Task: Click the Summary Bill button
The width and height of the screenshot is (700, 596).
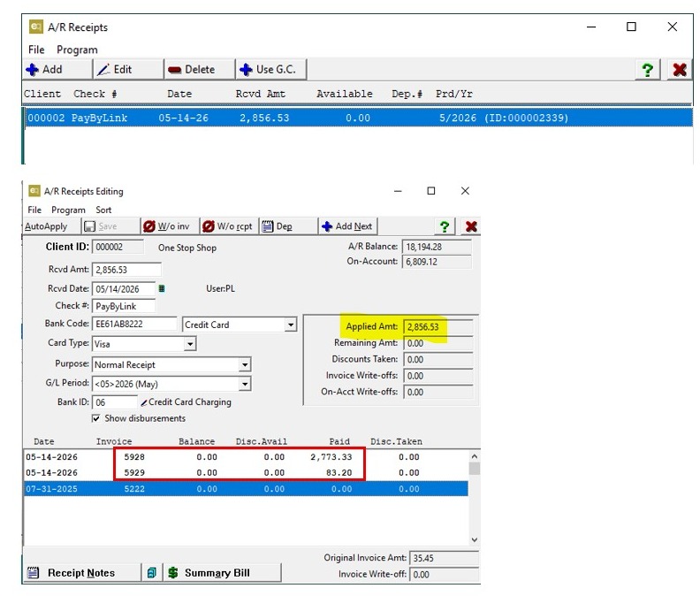Action: click(223, 573)
